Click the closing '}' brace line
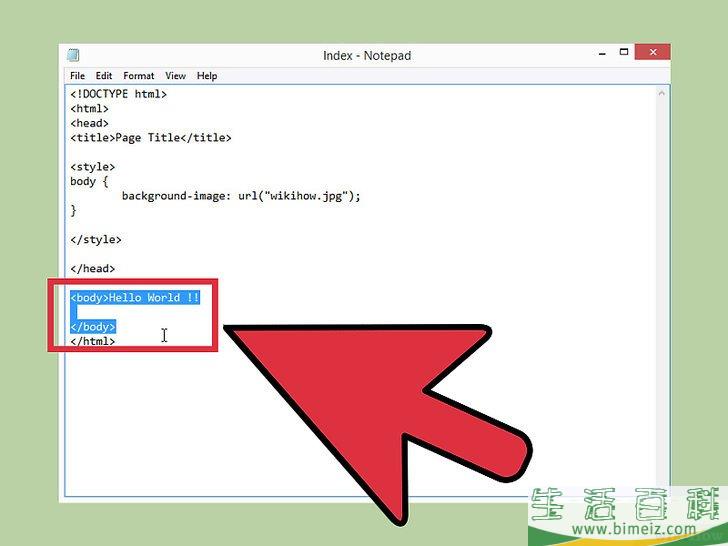The height and width of the screenshot is (546, 728). pos(73,210)
